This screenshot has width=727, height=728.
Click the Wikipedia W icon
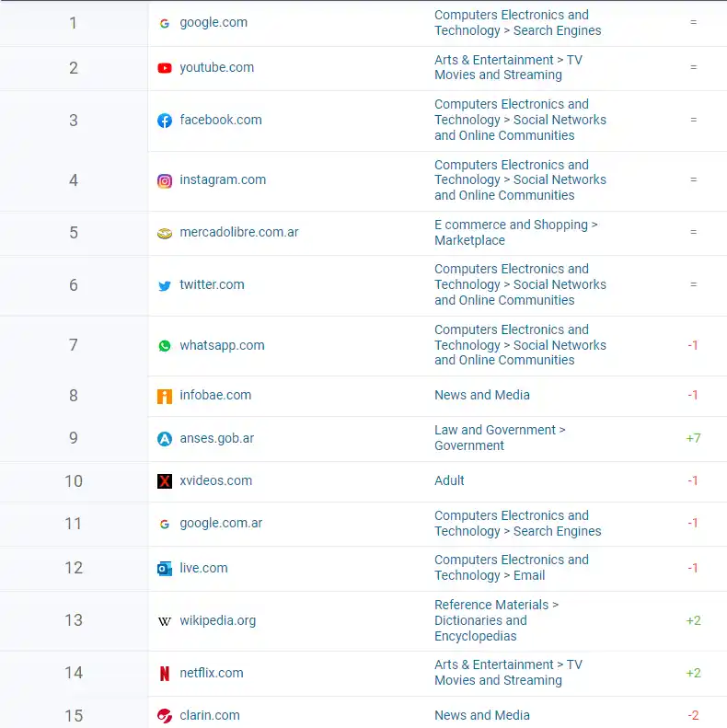[165, 621]
